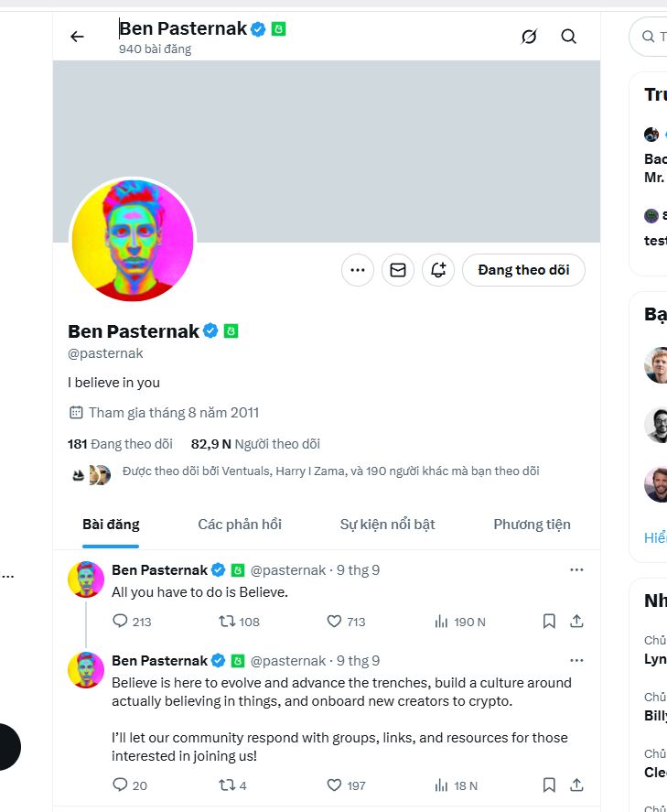The height and width of the screenshot is (812, 667).
Task: Open the 181 Đang theo dõi list
Action: 120,444
